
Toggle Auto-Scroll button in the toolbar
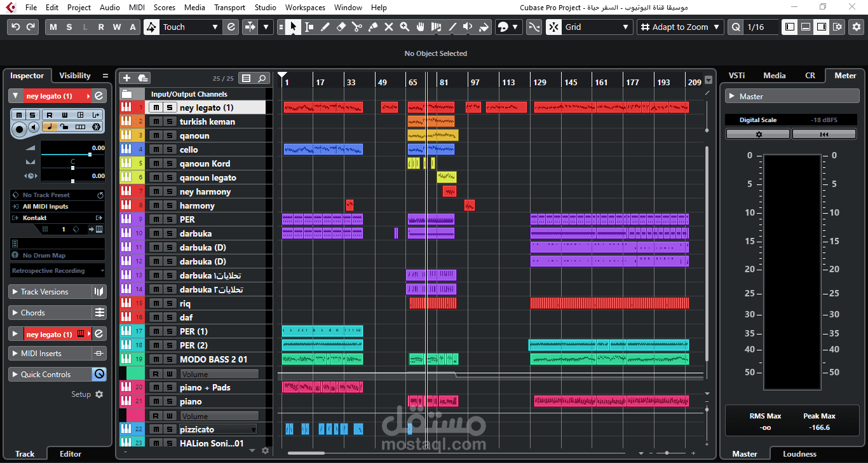pos(251,27)
